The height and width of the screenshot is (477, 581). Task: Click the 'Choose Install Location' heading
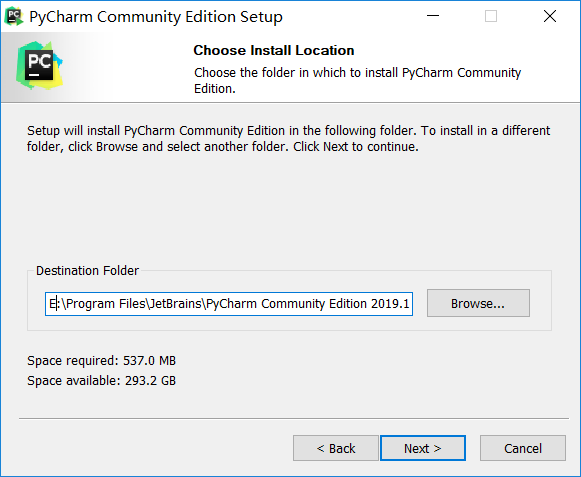click(274, 50)
